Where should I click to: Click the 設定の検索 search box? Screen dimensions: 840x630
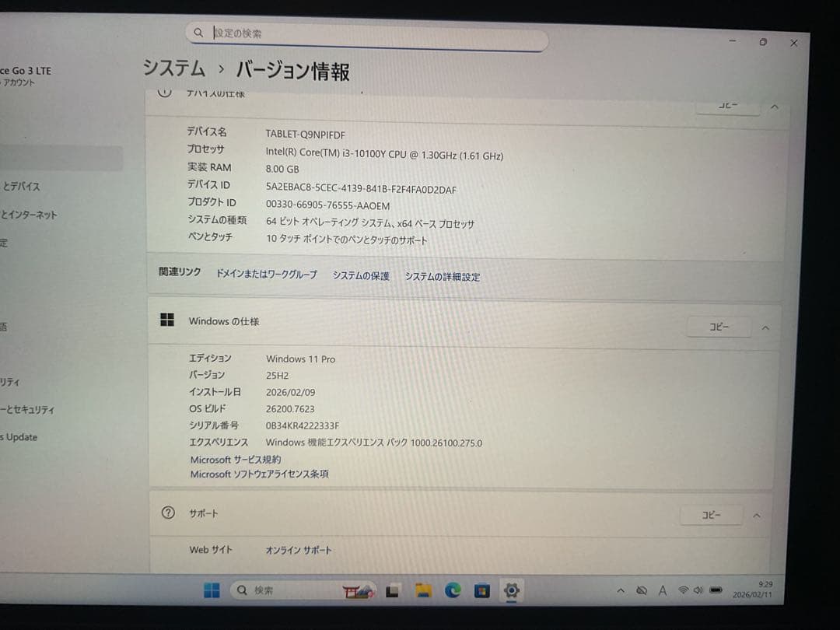[366, 33]
